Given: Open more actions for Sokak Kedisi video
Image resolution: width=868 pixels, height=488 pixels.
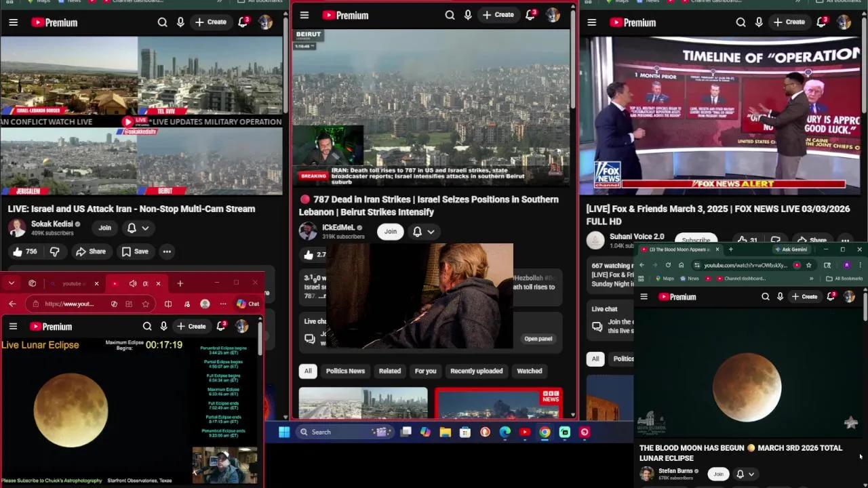Looking at the screenshot, I should coord(167,251).
